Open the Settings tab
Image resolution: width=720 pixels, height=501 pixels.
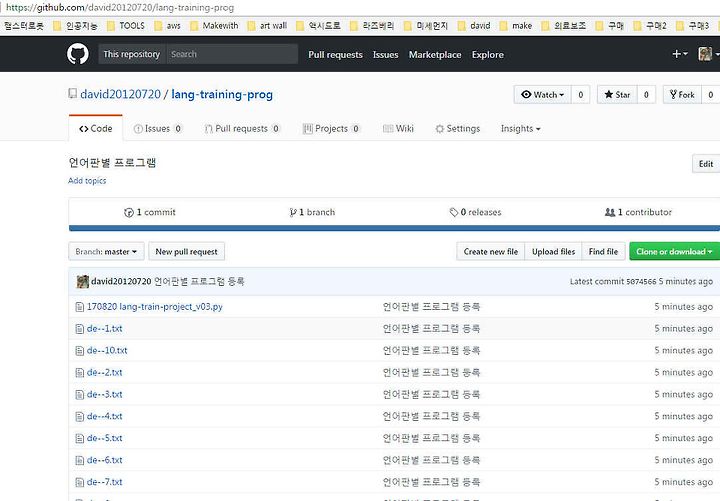point(457,129)
